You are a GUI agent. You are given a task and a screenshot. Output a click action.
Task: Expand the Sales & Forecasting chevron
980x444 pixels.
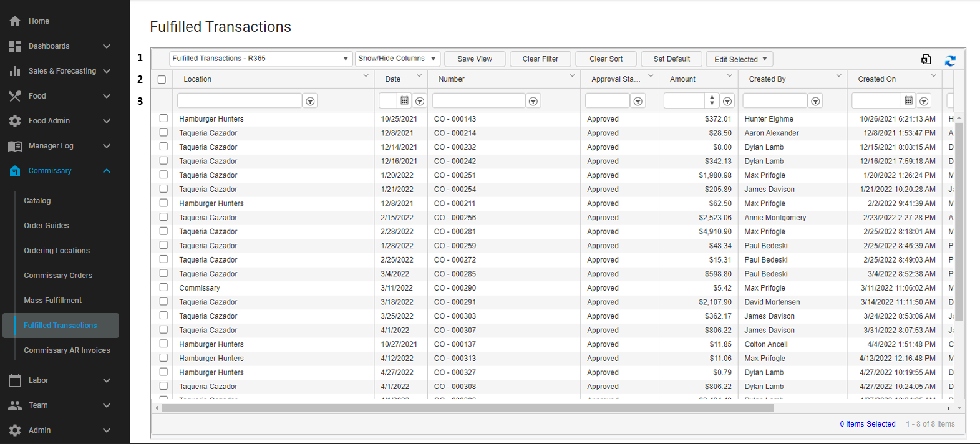point(107,71)
